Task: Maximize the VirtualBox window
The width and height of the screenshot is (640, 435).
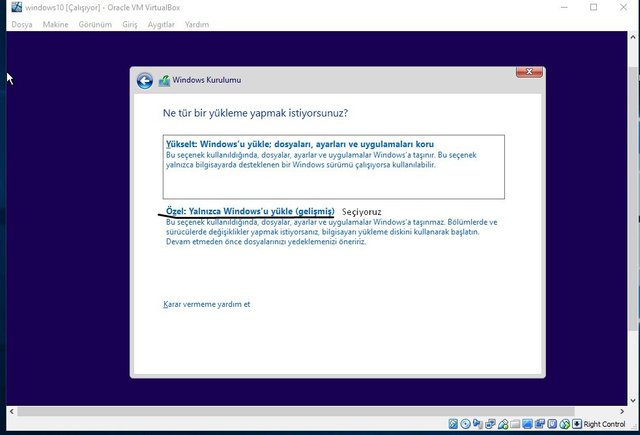Action: pos(593,7)
